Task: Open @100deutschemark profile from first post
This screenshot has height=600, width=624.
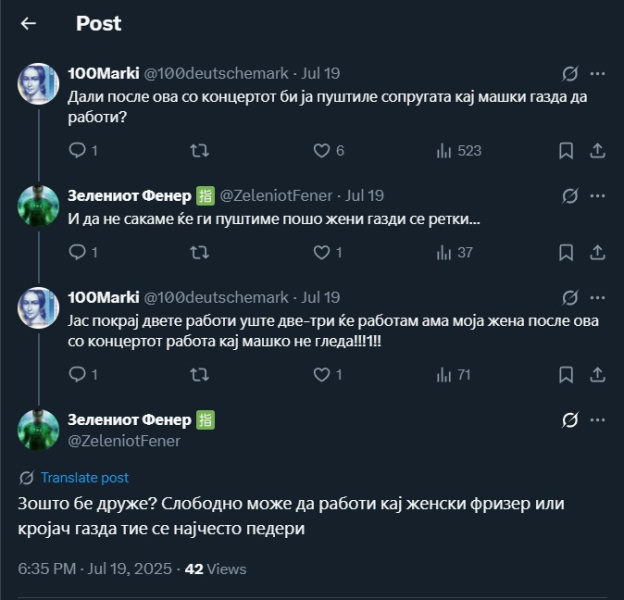Action: [x=216, y=73]
